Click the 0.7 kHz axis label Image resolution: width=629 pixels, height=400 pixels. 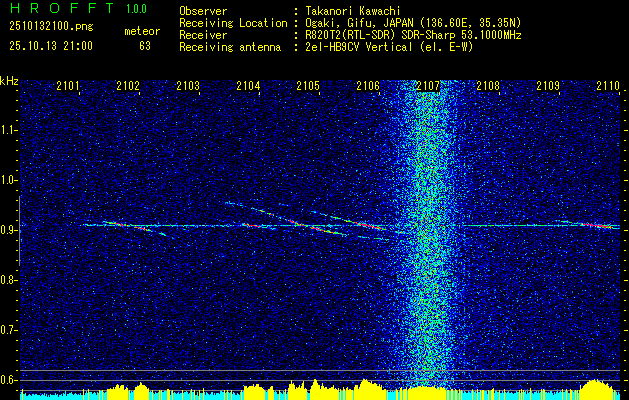point(8,330)
